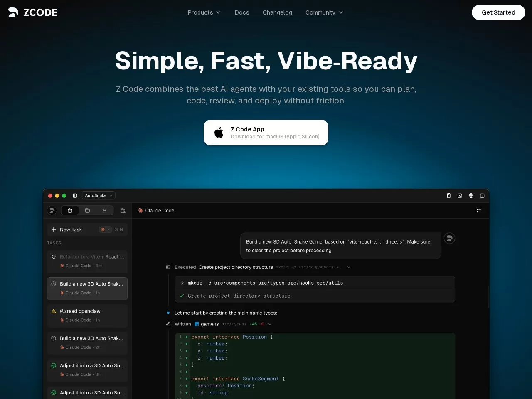Open the terminal panel icon in the title bar
This screenshot has width=532, height=399.
pos(460,195)
